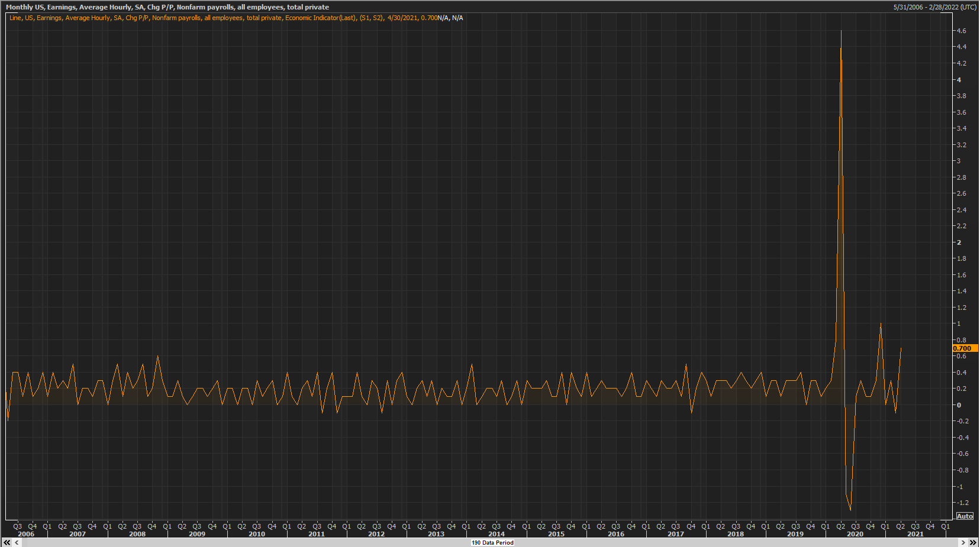Screen dimensions: 980x547
Task: Click the 2015 year label on time axis
Action: click(556, 534)
